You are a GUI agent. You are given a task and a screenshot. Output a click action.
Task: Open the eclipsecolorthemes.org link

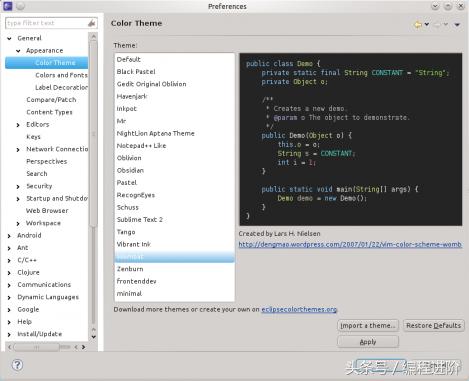pyautogui.click(x=299, y=309)
